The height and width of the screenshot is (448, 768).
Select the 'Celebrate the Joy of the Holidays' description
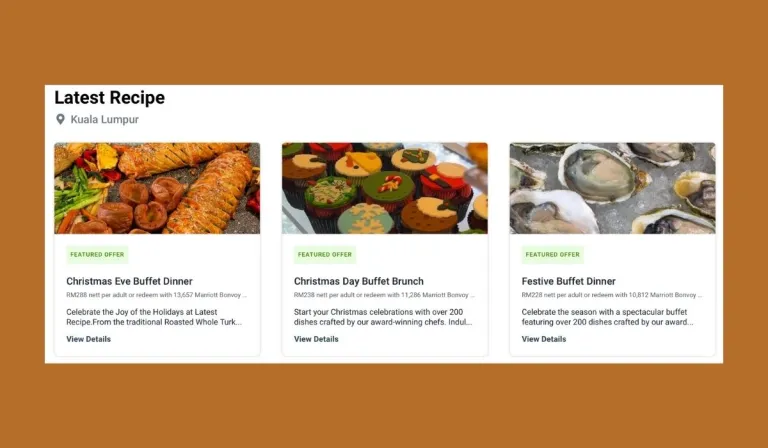pos(154,317)
